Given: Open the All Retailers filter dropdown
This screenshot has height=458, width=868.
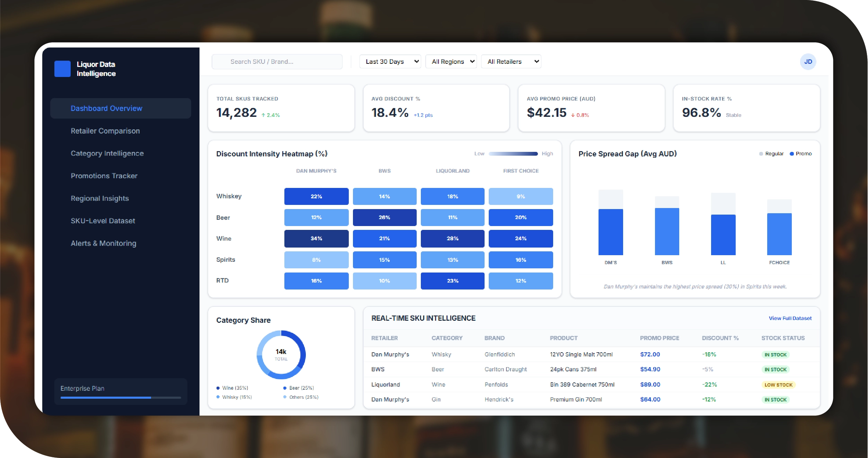Looking at the screenshot, I should point(511,62).
